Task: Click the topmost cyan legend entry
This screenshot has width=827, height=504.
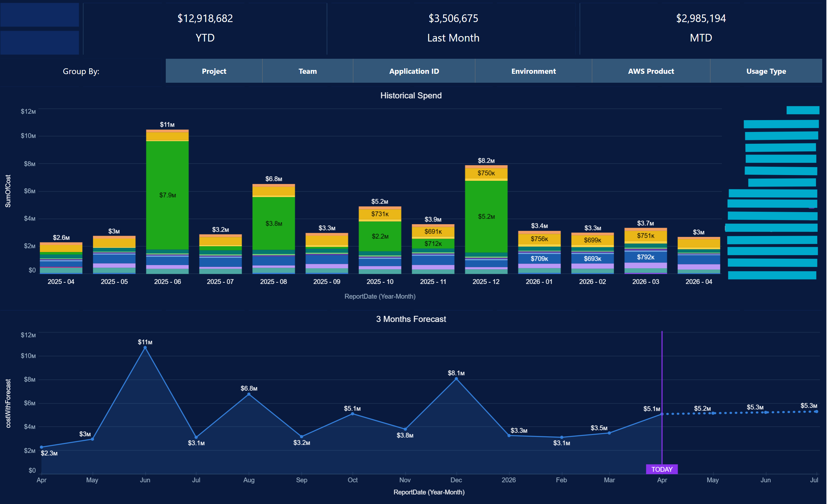Action: 803,110
